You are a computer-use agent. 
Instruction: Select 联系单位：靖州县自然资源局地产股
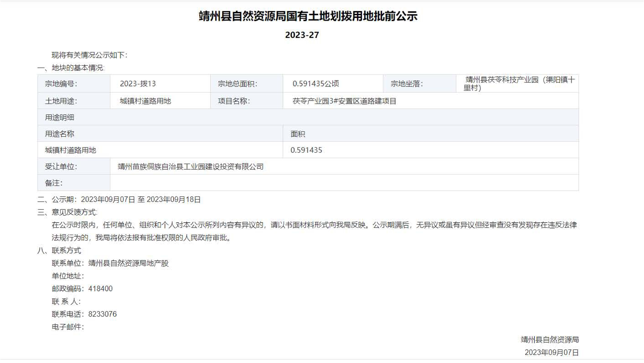110,263
